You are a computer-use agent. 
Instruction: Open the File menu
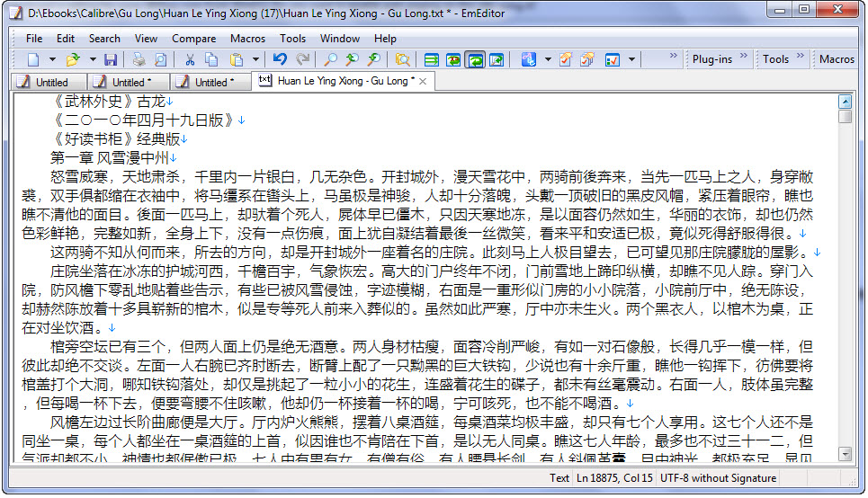click(34, 38)
